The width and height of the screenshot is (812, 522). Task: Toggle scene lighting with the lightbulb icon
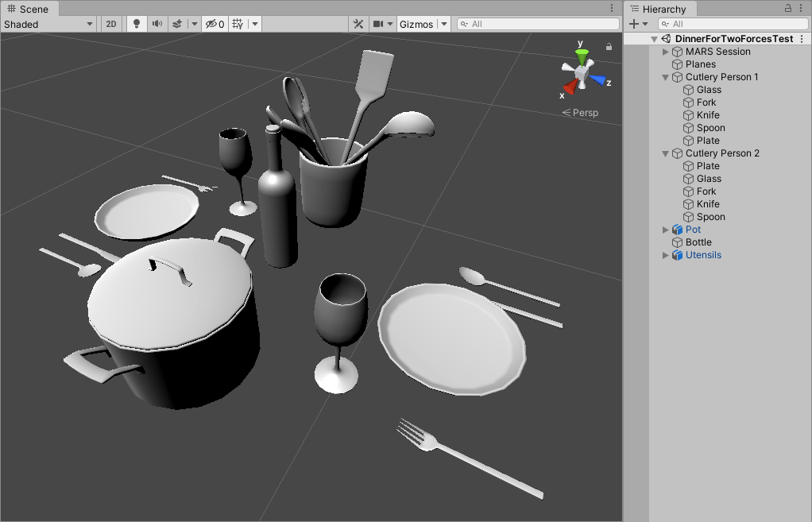(x=137, y=24)
